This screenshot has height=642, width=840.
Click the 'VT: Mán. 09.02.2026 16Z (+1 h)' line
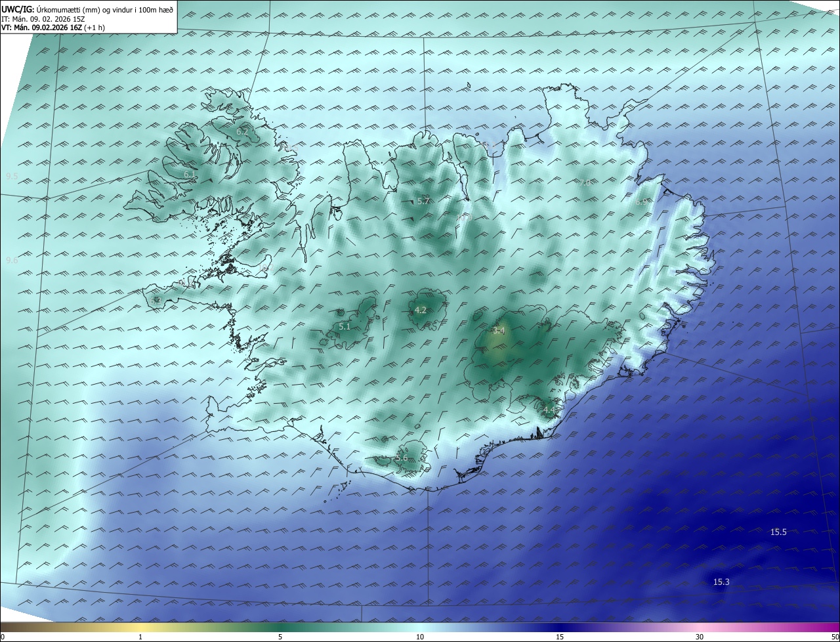53,28
